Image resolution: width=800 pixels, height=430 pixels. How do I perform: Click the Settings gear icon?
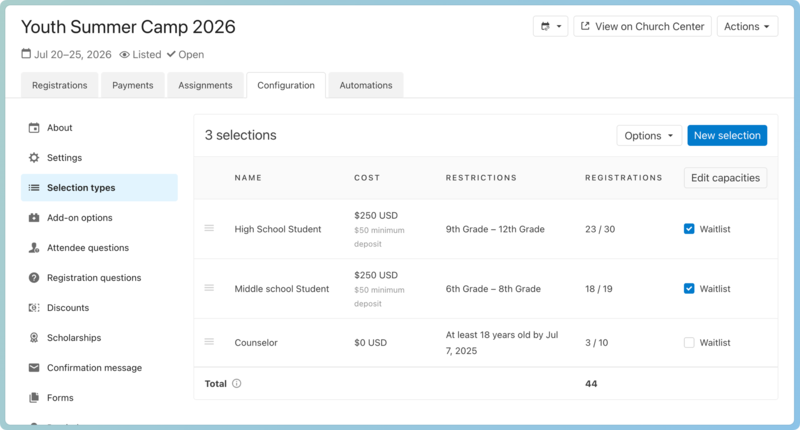(34, 158)
